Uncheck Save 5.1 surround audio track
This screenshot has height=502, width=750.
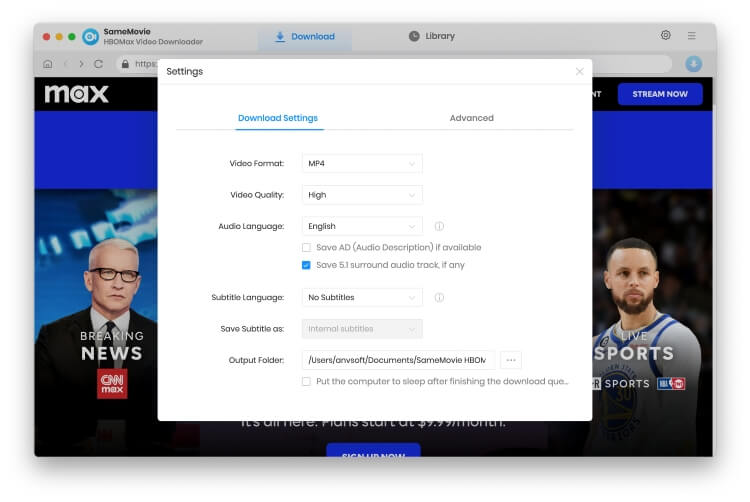tap(306, 265)
